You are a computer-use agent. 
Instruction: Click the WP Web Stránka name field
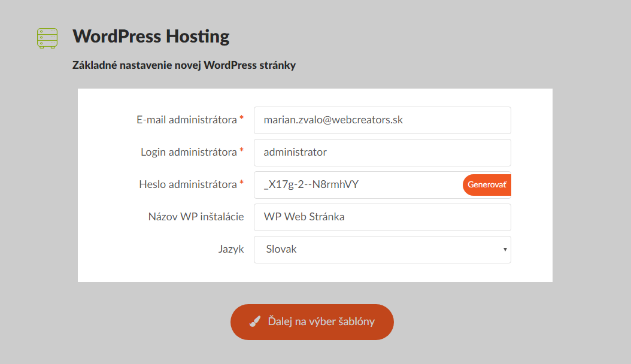[x=382, y=217]
